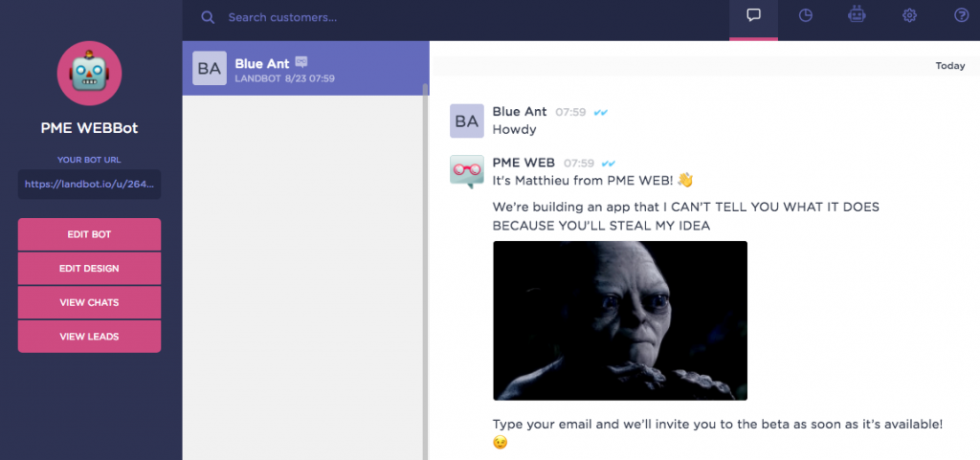Open the bots robot icon

(857, 15)
